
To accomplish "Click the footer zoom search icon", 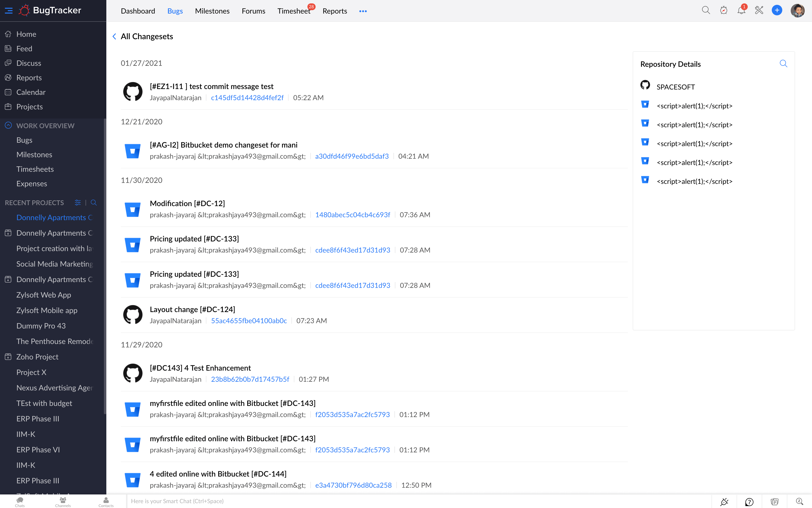I will (x=800, y=502).
